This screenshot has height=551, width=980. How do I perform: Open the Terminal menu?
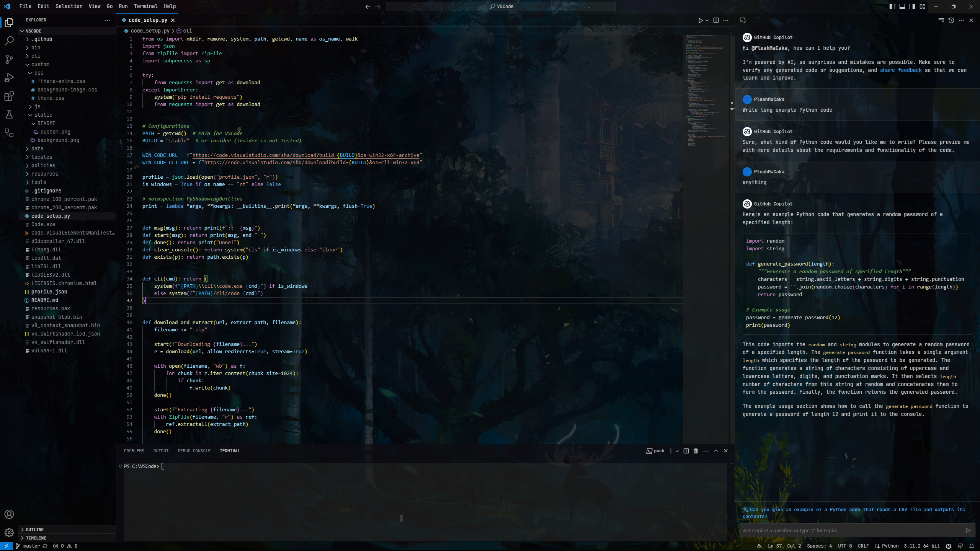[x=145, y=6]
